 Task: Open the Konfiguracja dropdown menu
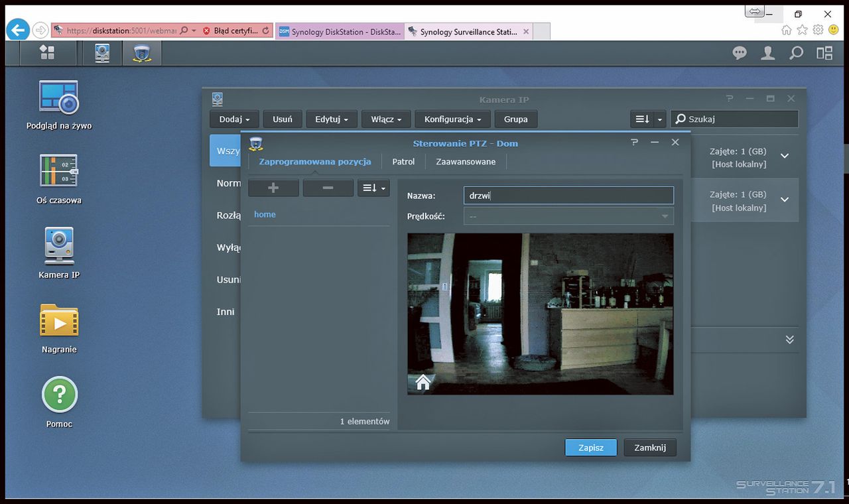tap(453, 119)
